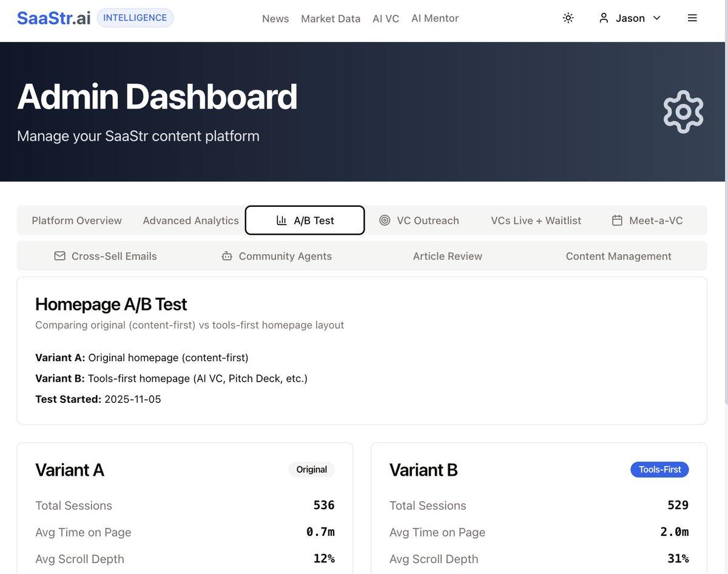Click the Homepage A/B Test heading
Image resolution: width=728 pixels, height=574 pixels.
[111, 303]
